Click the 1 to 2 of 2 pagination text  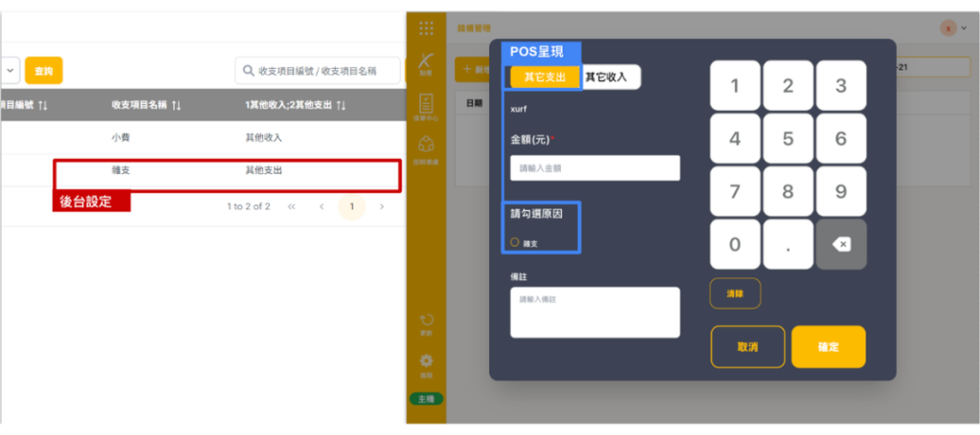tap(249, 207)
